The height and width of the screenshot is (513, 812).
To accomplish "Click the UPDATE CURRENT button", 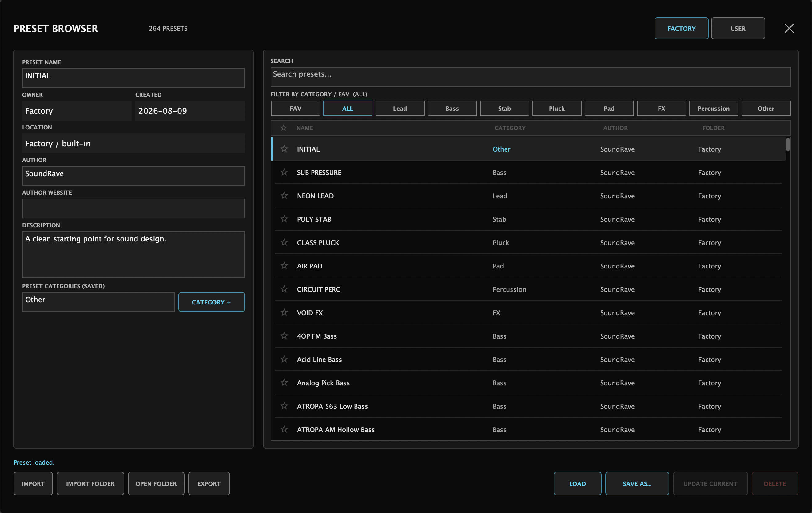I will pyautogui.click(x=710, y=483).
